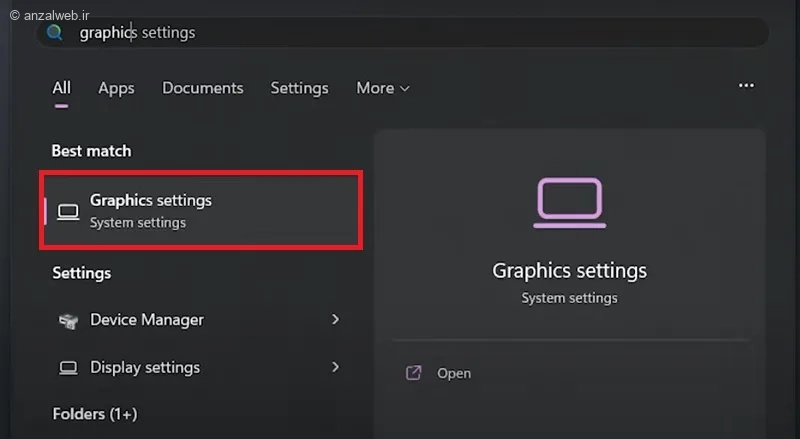Click Open in the preview pane
The height and width of the screenshot is (439, 800).
453,373
